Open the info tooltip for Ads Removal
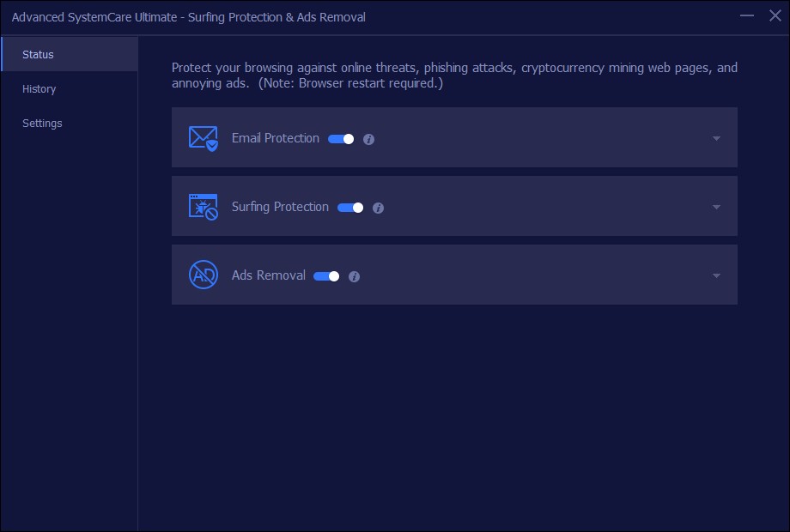This screenshot has width=790, height=532. coord(354,275)
